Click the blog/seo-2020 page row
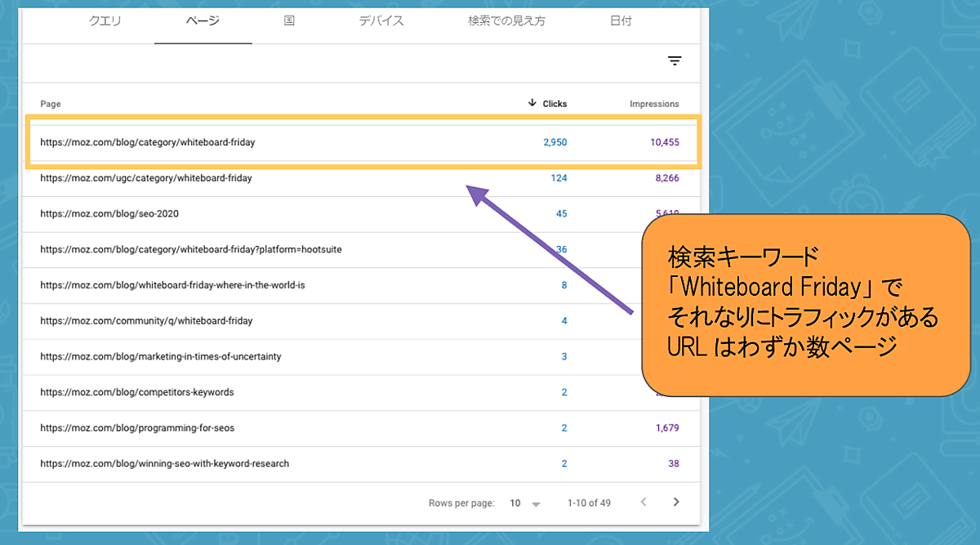980x545 pixels. (x=109, y=214)
